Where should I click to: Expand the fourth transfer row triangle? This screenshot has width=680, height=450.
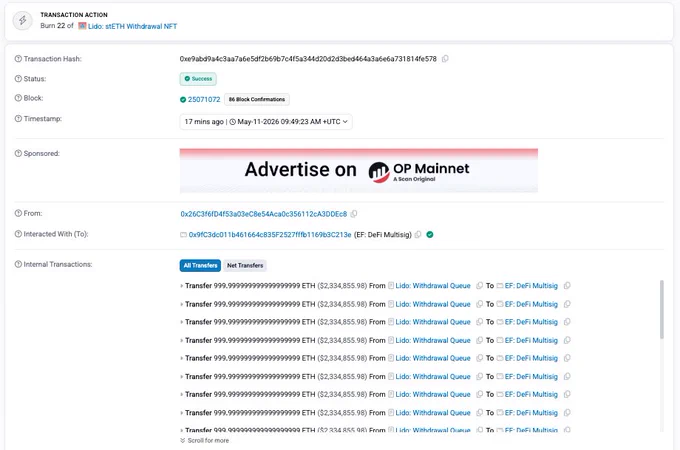181,340
